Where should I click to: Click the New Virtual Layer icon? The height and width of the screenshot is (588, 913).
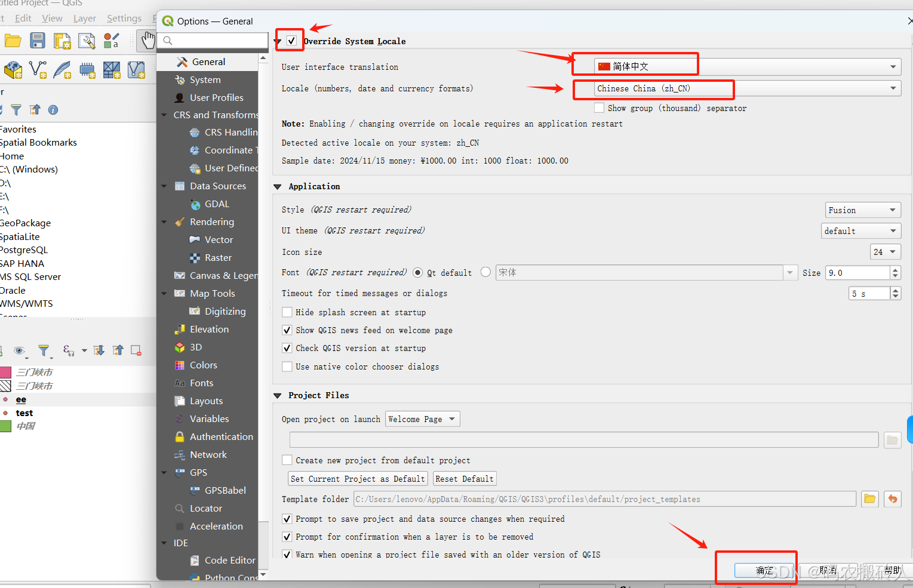point(136,70)
